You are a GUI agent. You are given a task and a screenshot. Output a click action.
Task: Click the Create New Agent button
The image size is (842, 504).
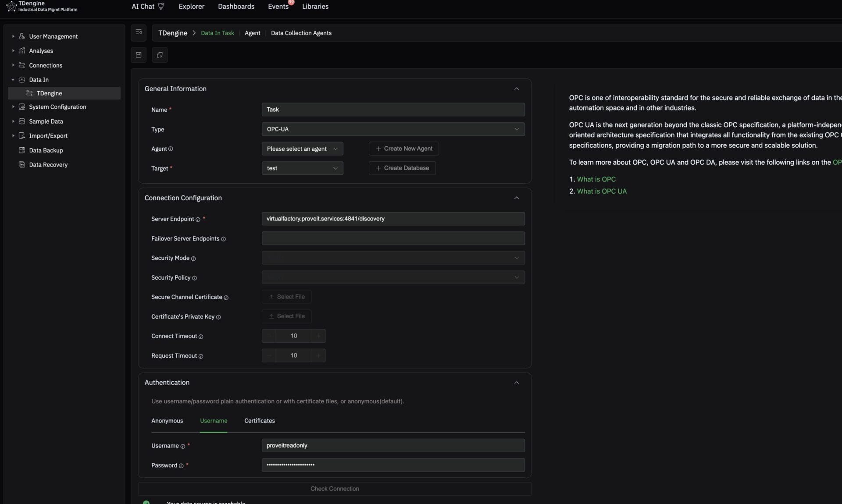403,149
